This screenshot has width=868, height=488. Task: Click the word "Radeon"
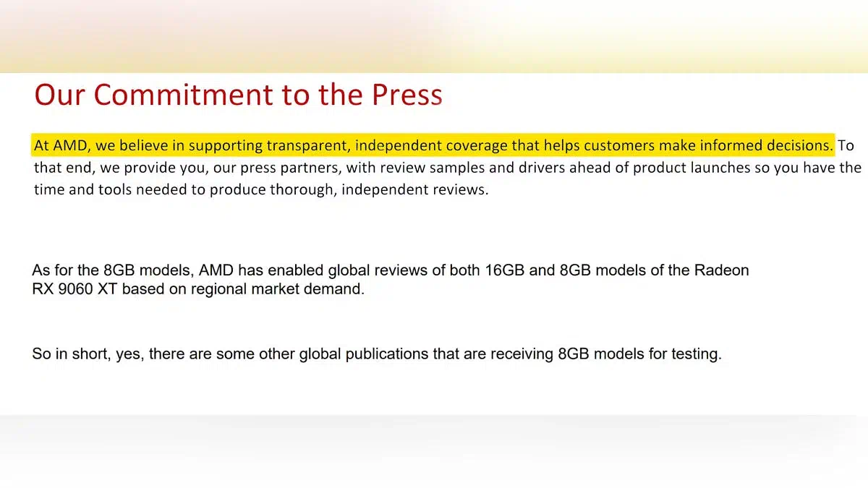click(721, 270)
